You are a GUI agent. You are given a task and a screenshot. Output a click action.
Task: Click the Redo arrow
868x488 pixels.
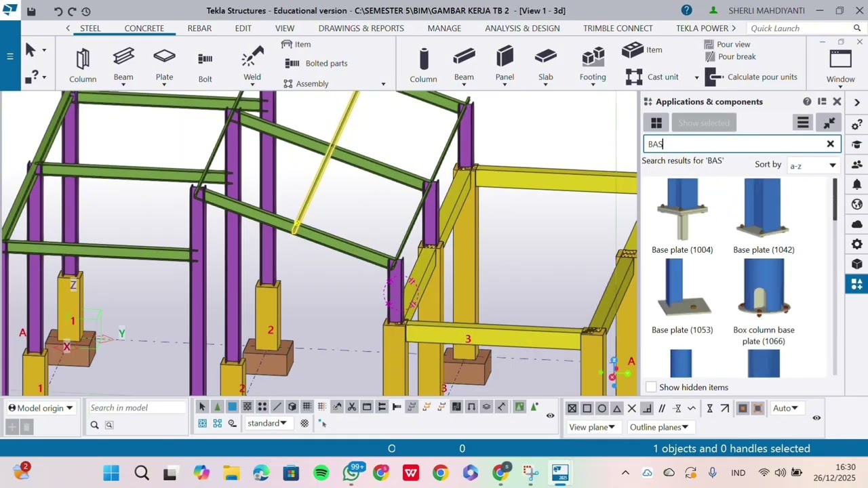coord(72,11)
